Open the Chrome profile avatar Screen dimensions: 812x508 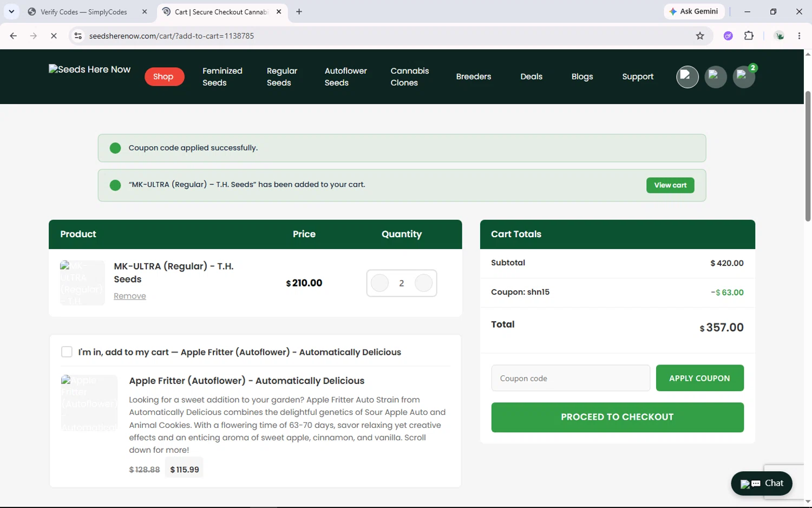780,36
